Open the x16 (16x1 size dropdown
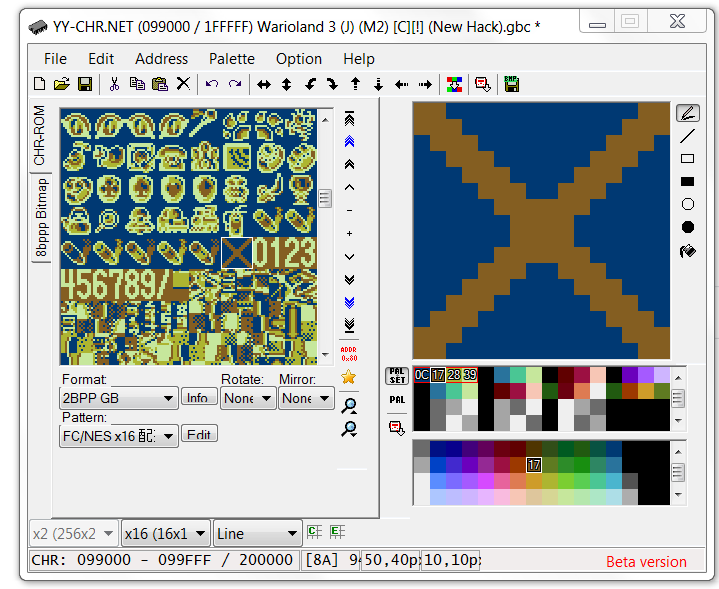 point(166,533)
